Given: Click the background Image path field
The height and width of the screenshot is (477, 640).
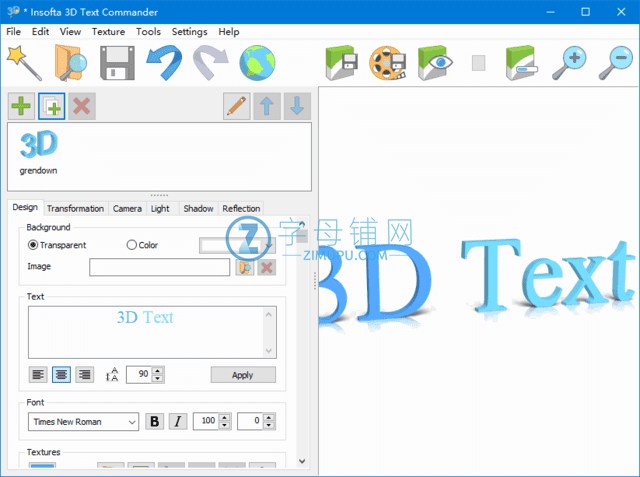Looking at the screenshot, I should tap(159, 267).
